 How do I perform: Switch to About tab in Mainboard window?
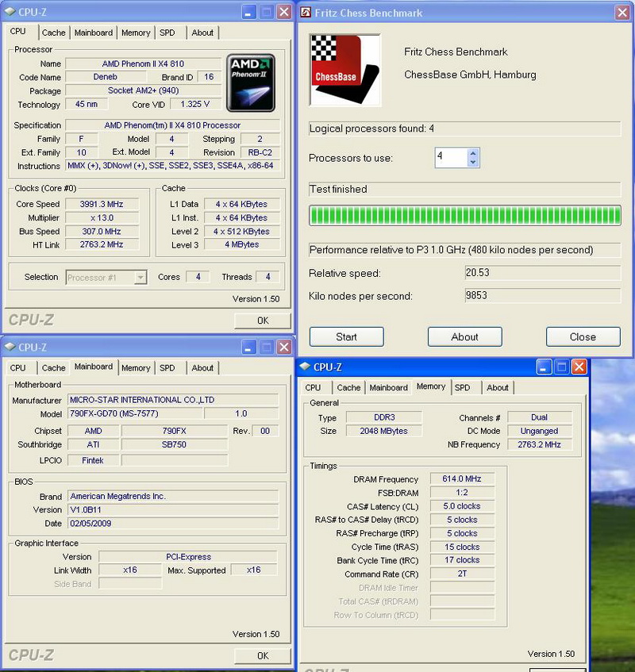[202, 367]
